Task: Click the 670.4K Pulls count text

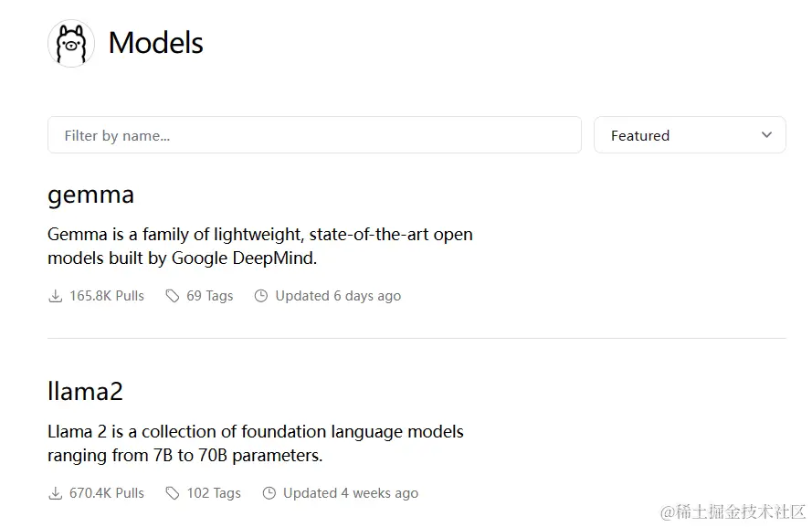Action: (x=107, y=493)
